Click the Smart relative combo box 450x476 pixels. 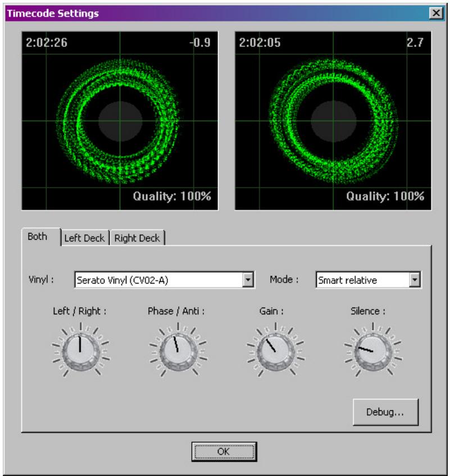(x=369, y=280)
